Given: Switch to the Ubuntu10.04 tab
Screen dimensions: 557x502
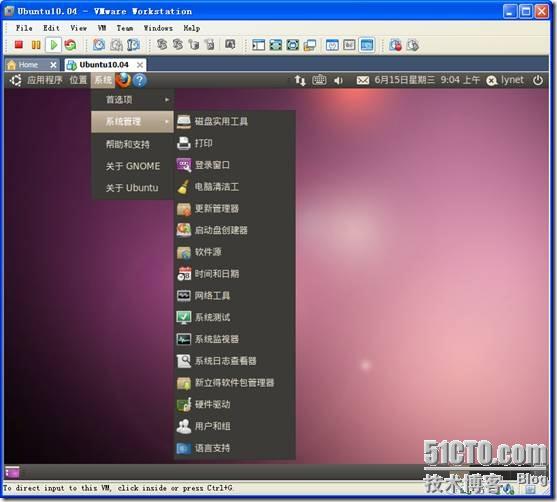Looking at the screenshot, I should point(104,65).
